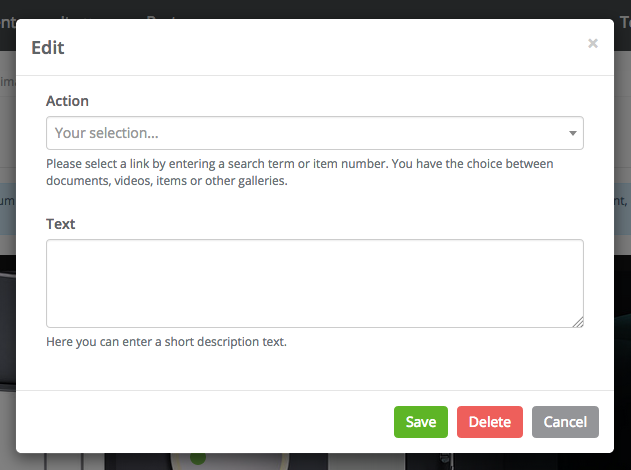Viewport: 631px width, 470px height.
Task: Click the "Action" field label
Action: [67, 101]
